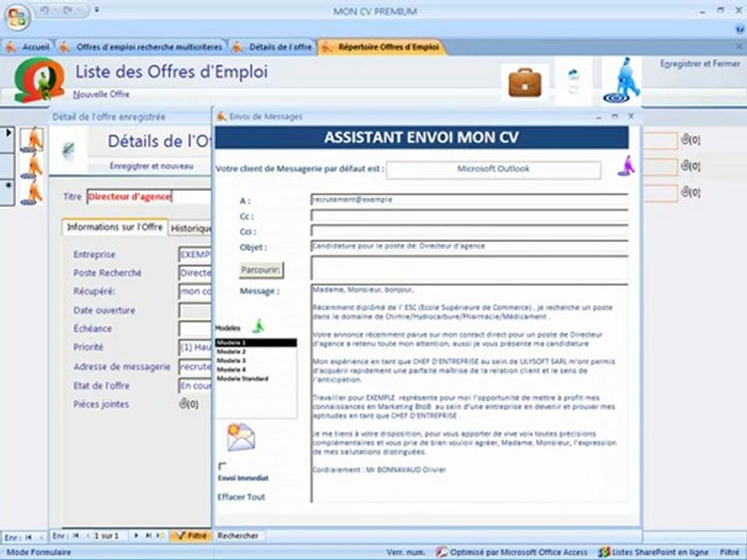Click help icon at top right
Viewport: 747px width, 560px height.
740,30
